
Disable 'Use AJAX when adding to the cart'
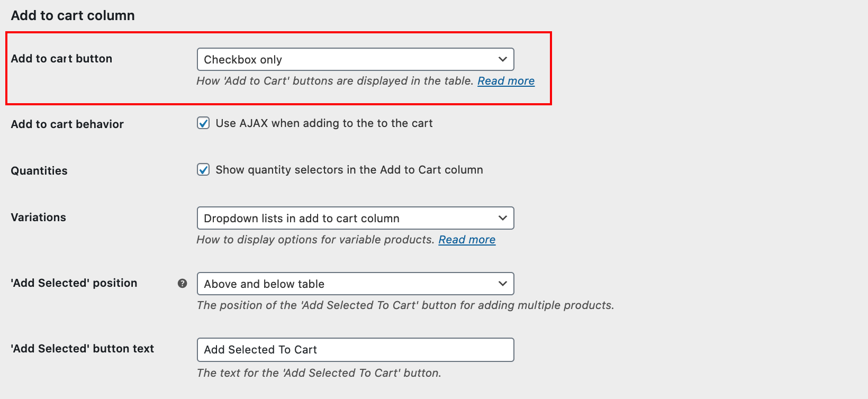point(203,123)
